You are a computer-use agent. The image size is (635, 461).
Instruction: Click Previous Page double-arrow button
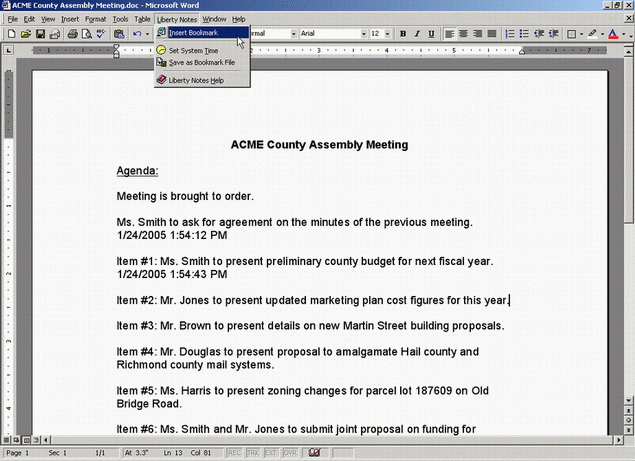[629, 411]
